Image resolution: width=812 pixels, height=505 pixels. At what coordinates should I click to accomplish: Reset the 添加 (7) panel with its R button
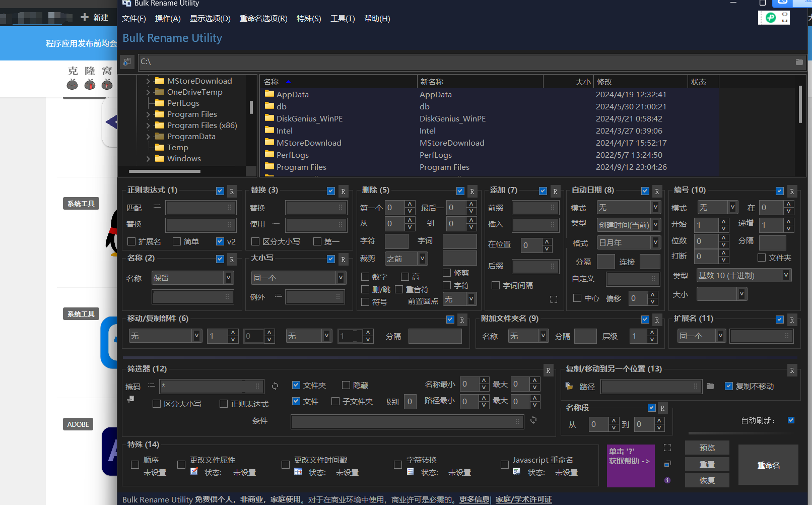555,192
